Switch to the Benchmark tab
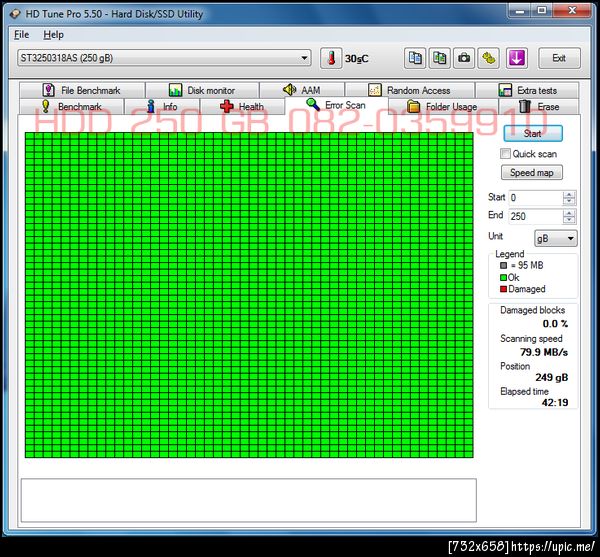 (72, 106)
